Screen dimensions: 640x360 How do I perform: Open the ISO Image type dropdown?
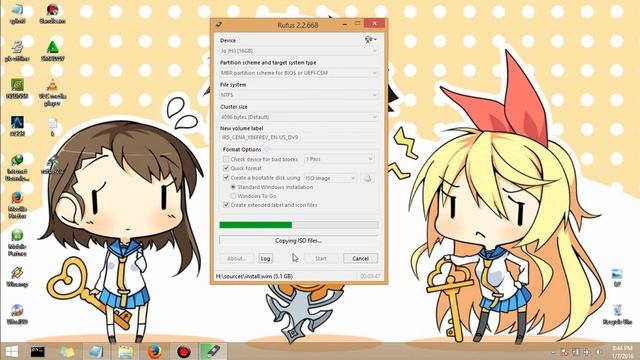coord(330,178)
